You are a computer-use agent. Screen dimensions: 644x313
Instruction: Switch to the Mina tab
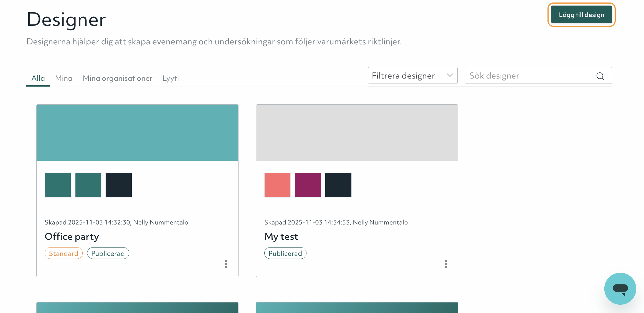[x=64, y=78]
